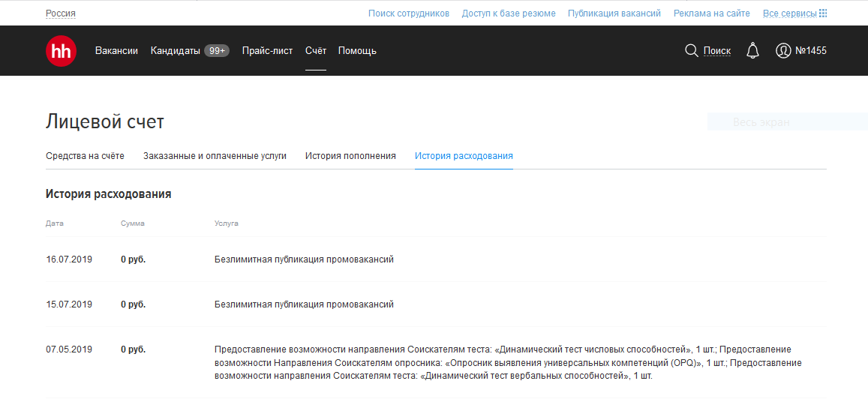Open account №1455 menu
Screen dimensions: 868x399
coord(810,51)
